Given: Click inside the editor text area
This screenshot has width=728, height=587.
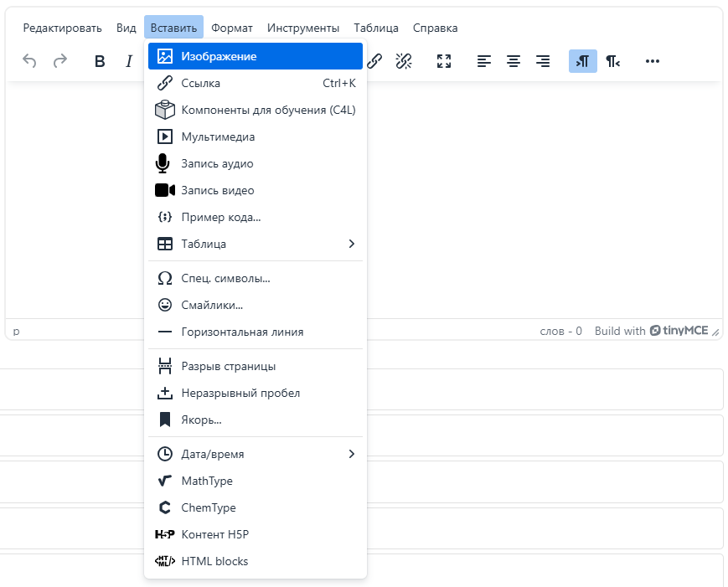Looking at the screenshot, I should pos(543,199).
